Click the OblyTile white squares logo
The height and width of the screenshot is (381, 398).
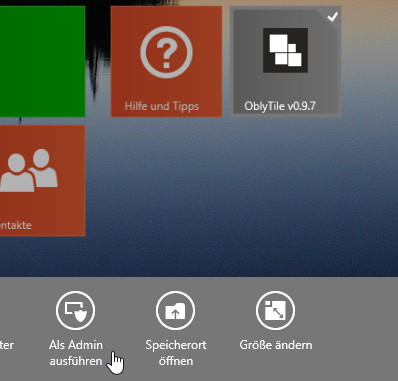point(285,50)
